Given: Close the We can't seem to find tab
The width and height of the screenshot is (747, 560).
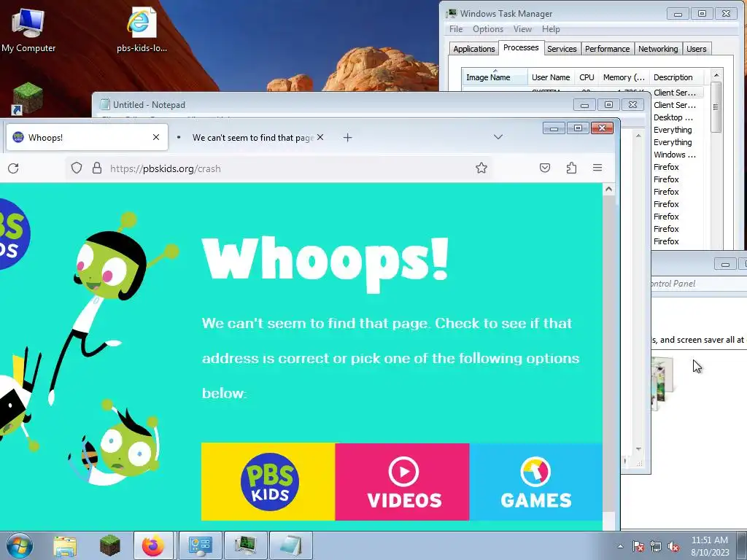Looking at the screenshot, I should tap(320, 137).
